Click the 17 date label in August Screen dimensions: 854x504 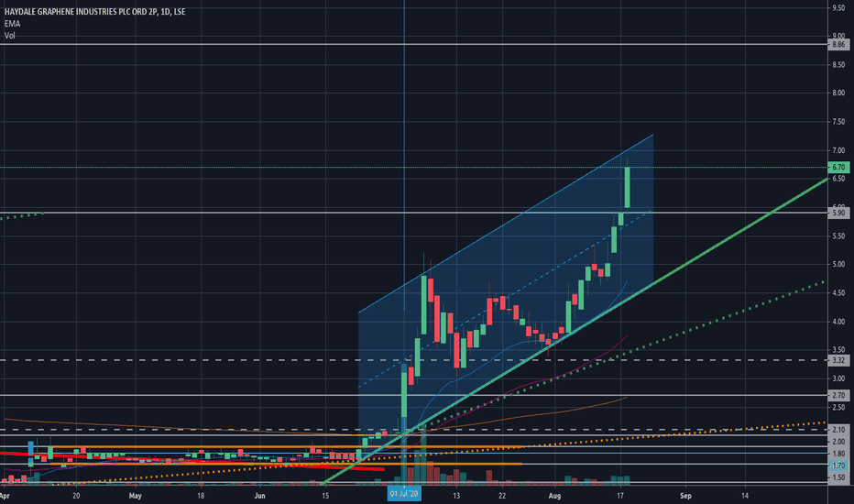click(620, 496)
